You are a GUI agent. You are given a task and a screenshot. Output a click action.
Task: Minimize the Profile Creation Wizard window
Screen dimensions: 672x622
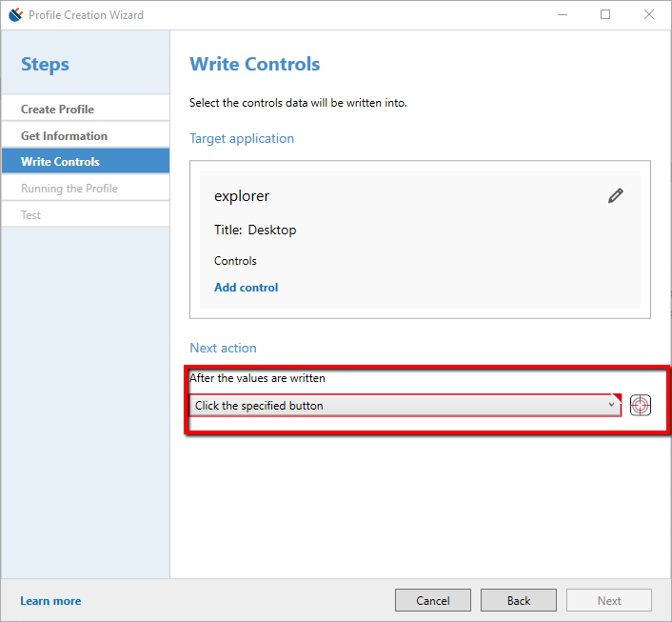tap(562, 14)
